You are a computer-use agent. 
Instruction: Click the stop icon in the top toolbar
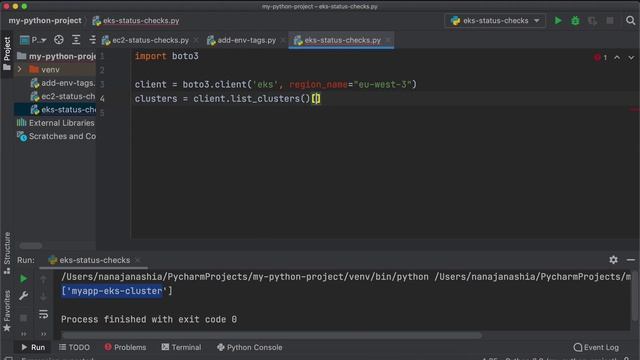[x=610, y=20]
